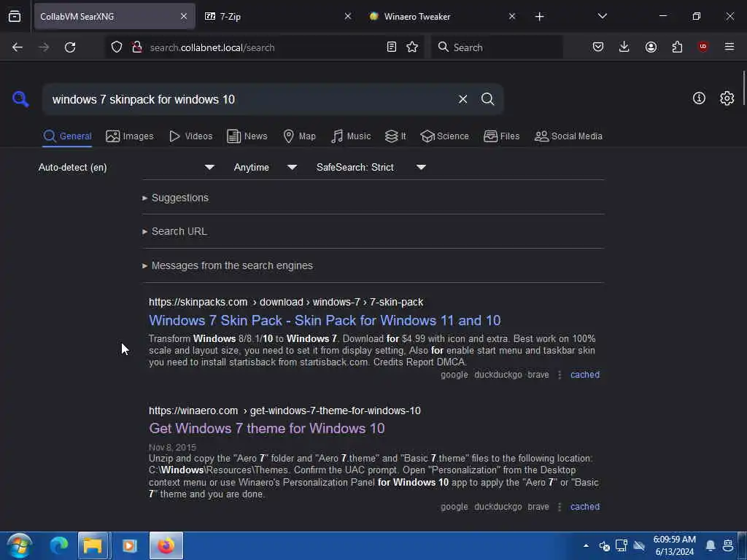Open Pocket save icon
Image resolution: width=747 pixels, height=560 pixels.
point(598,47)
